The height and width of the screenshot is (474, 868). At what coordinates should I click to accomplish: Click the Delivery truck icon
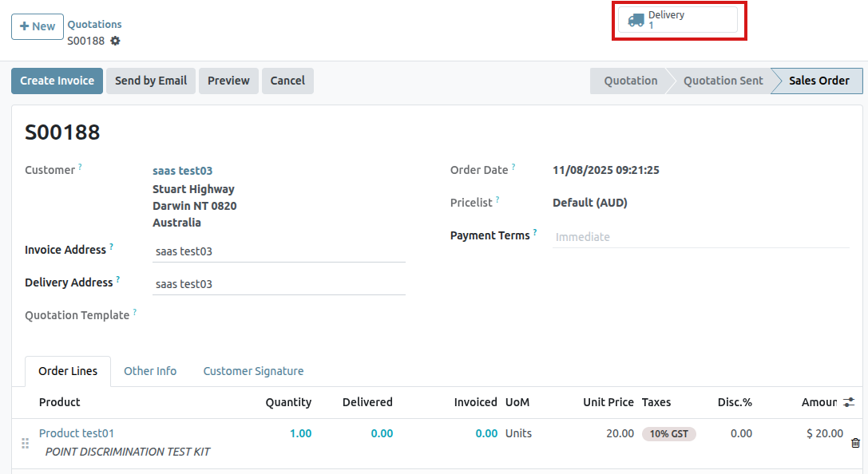click(x=636, y=20)
